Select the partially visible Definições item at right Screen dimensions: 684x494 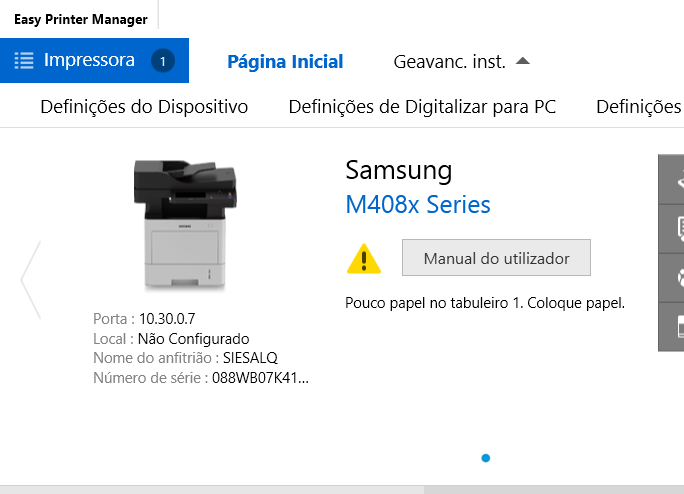[x=640, y=107]
